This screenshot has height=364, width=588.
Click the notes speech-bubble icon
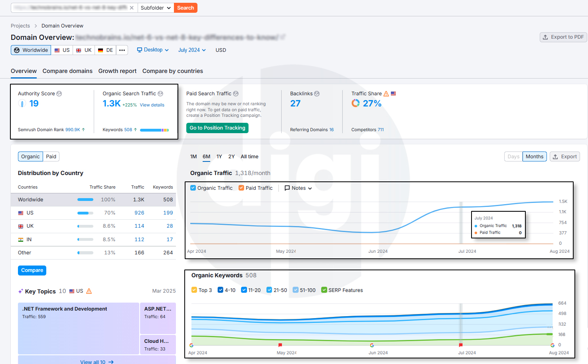287,188
